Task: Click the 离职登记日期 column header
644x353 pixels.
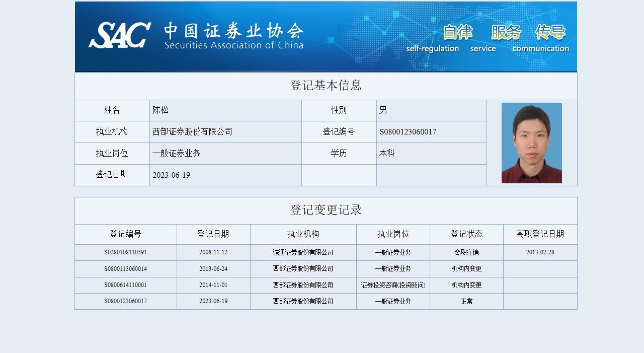Action: [540, 234]
